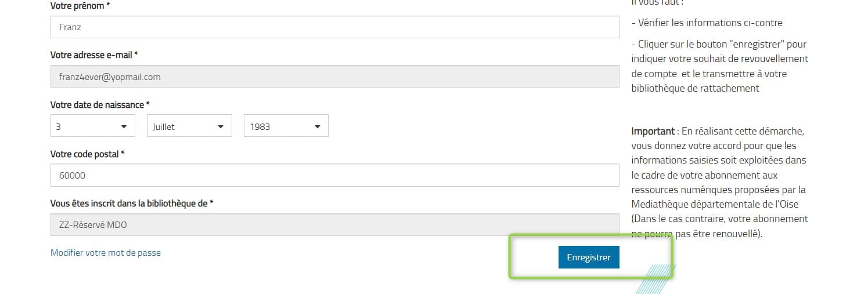This screenshot has height=294, width=868.
Task: Click the Votre prénom label
Action: point(80,5)
